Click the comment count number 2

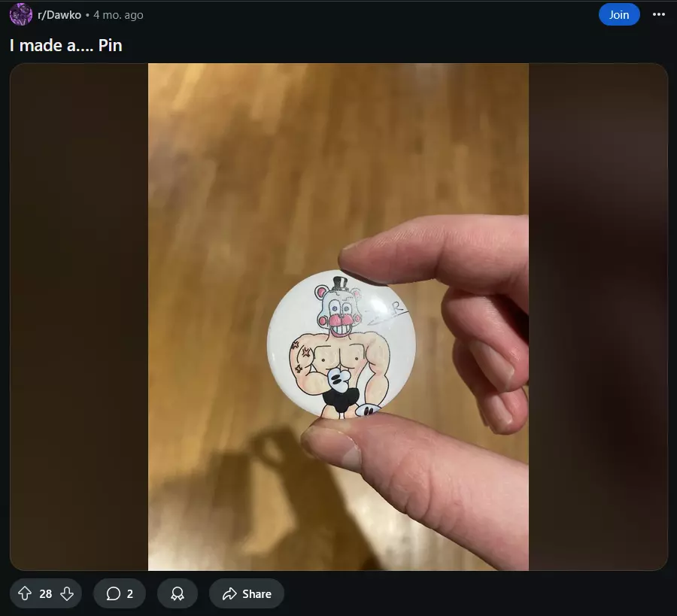tap(130, 594)
